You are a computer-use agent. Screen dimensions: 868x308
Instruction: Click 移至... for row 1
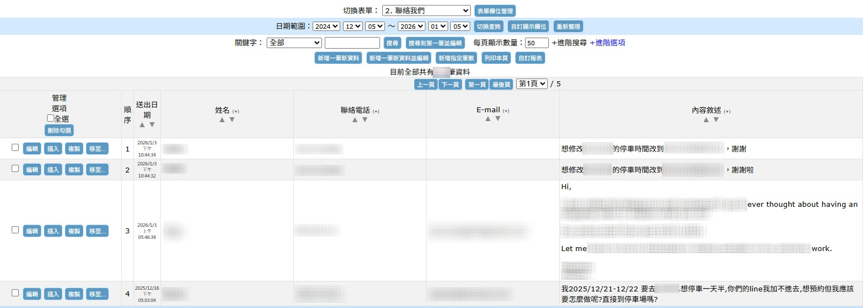(97, 149)
